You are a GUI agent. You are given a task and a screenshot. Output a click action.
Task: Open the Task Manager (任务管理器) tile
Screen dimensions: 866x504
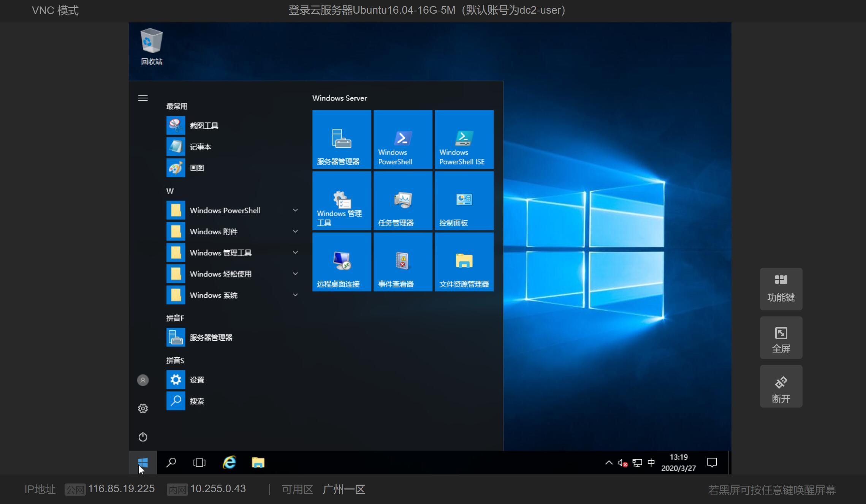pos(403,201)
